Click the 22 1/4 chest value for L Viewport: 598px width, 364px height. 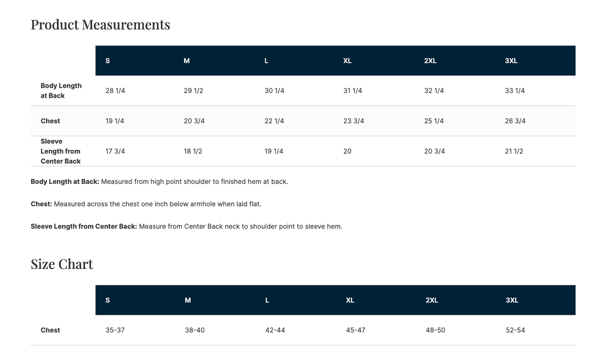(274, 121)
